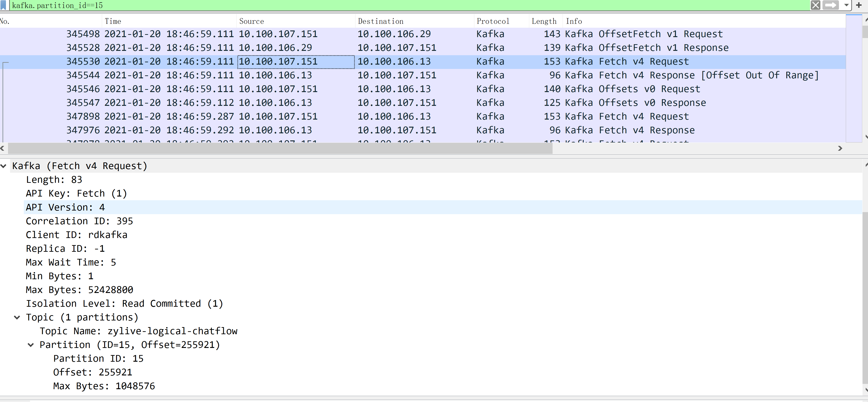Collapse the Topic (1 partitions) node

pos(17,317)
